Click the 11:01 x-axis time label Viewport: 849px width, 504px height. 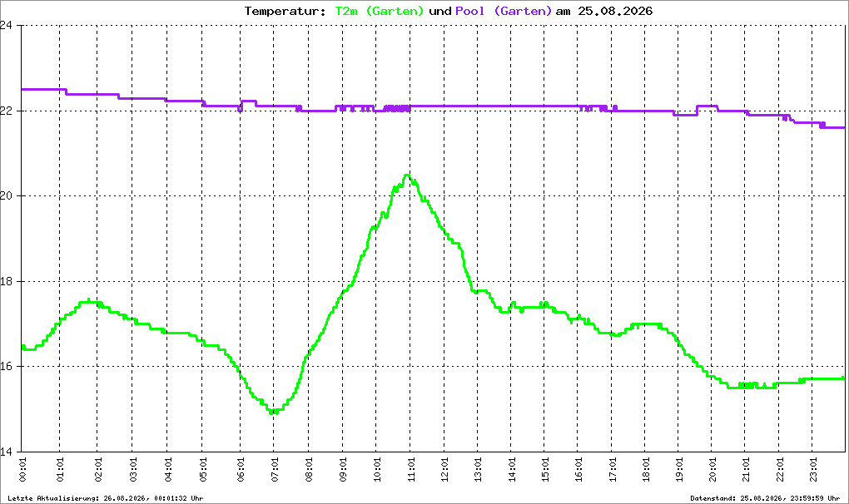coord(411,469)
